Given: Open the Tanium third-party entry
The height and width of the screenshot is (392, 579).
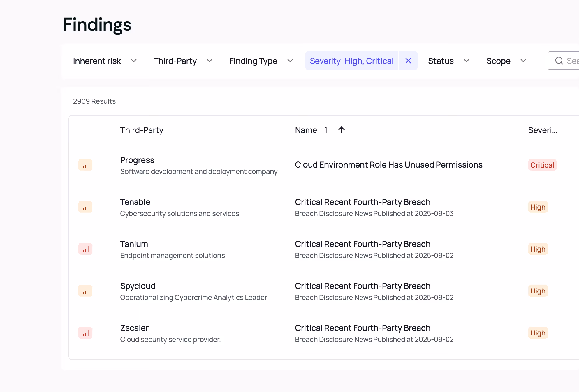Looking at the screenshot, I should pos(134,244).
